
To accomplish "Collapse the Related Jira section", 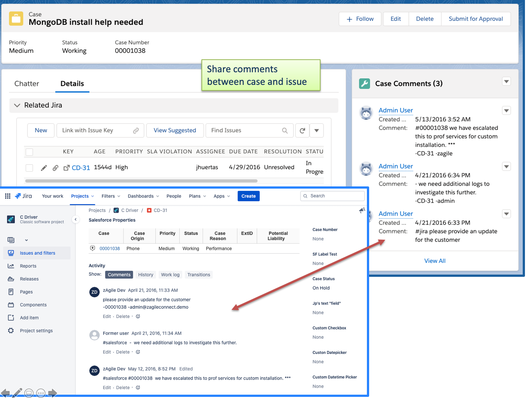I will (x=17, y=105).
